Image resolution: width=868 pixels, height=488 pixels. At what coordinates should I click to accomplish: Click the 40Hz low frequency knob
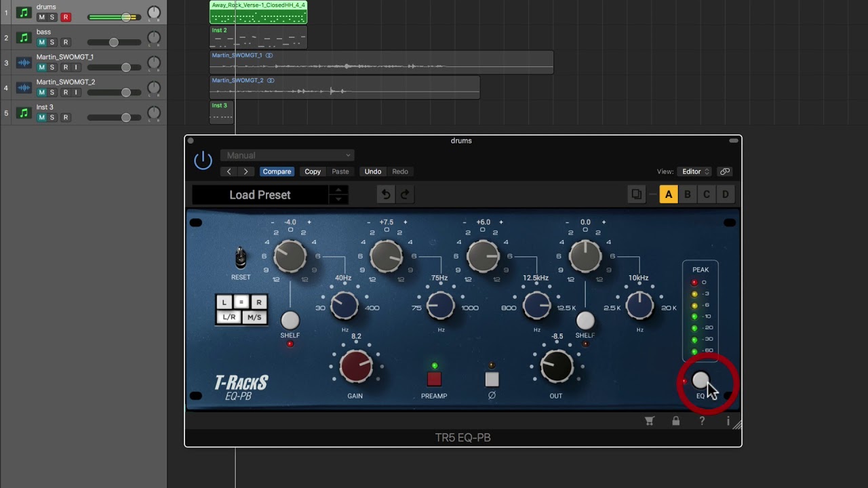point(344,306)
